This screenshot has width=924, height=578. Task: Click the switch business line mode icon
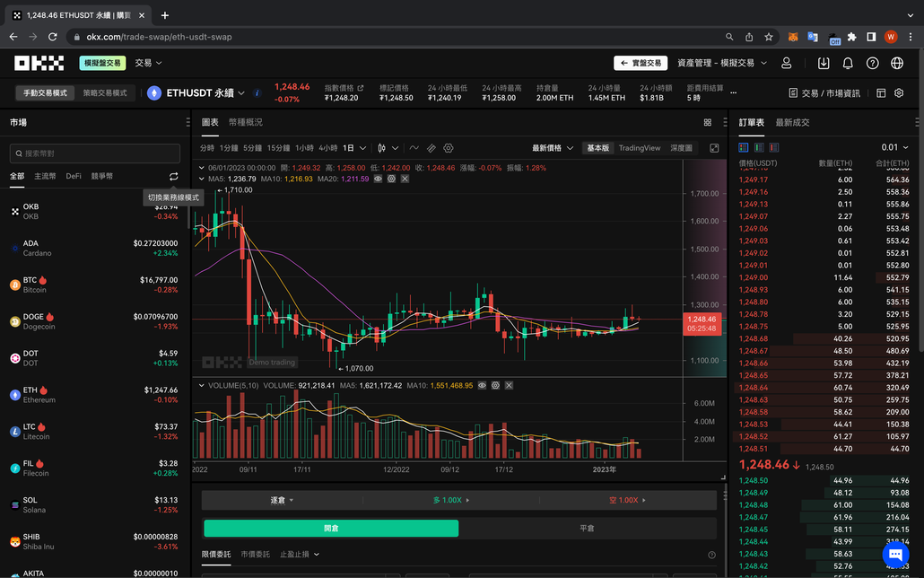[173, 176]
